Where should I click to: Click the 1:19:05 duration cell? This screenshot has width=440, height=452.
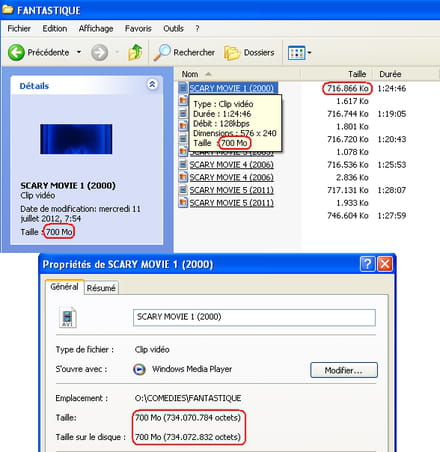(392, 114)
